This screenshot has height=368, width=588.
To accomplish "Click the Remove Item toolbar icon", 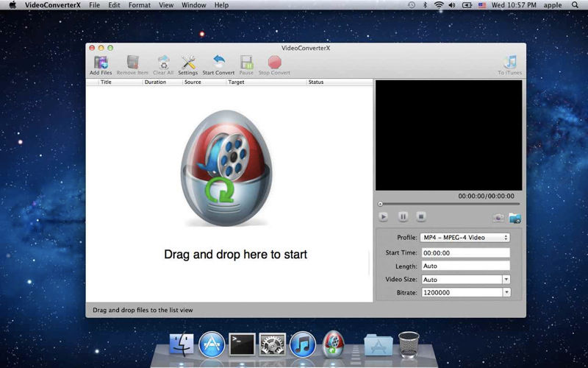I will (132, 63).
